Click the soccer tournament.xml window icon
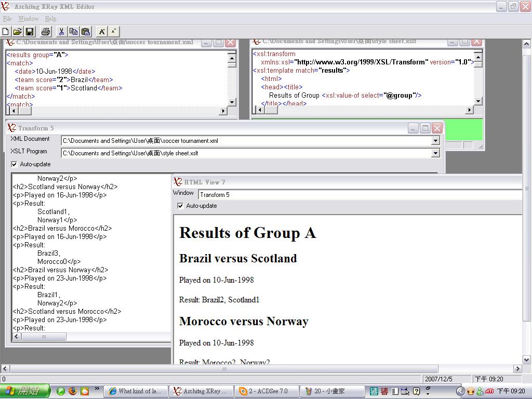This screenshot has height=399, width=532. point(10,42)
